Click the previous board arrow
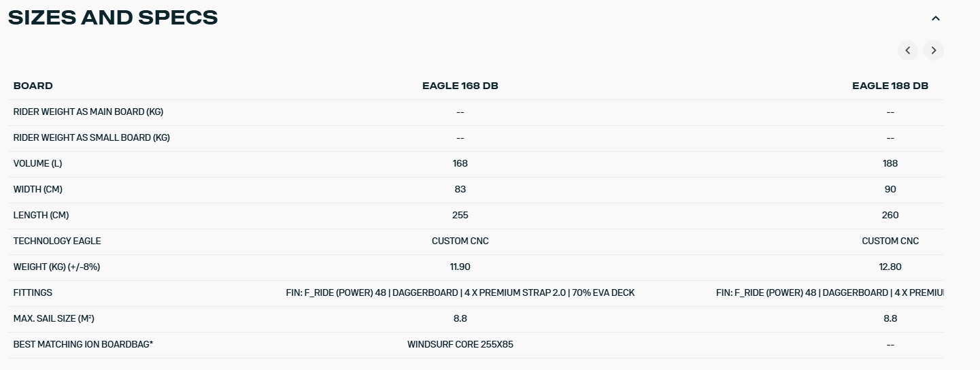This screenshot has width=980, height=370. coord(907,50)
